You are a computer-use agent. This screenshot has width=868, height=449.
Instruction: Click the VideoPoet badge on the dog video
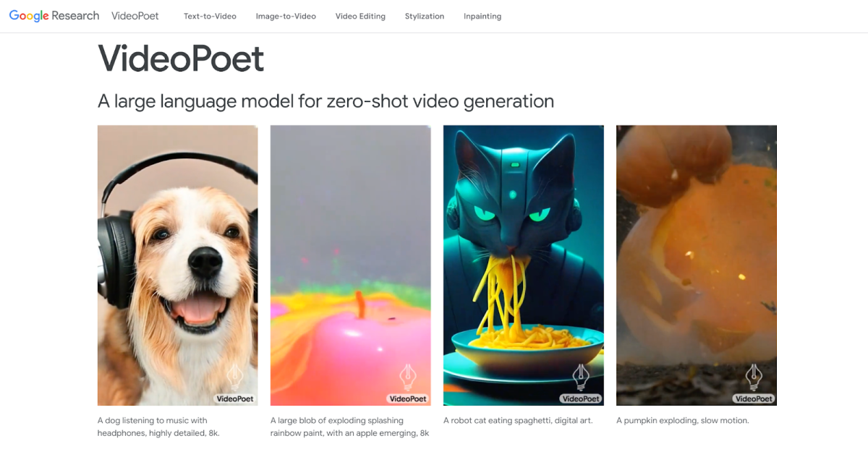point(235,398)
